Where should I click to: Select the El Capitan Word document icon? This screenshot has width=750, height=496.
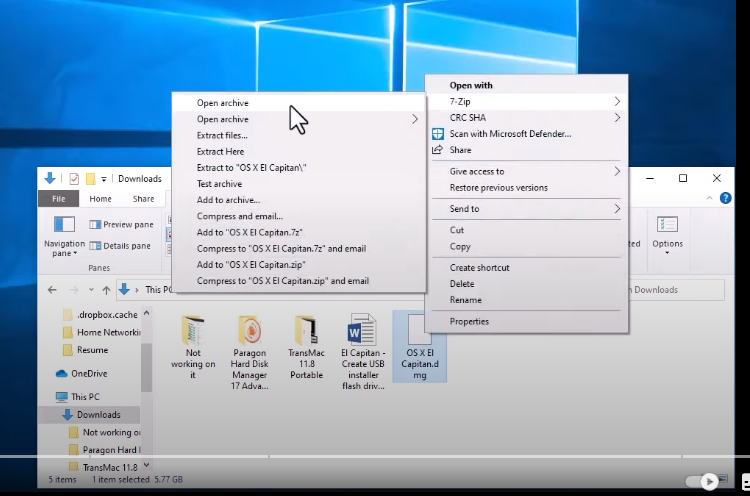click(362, 329)
